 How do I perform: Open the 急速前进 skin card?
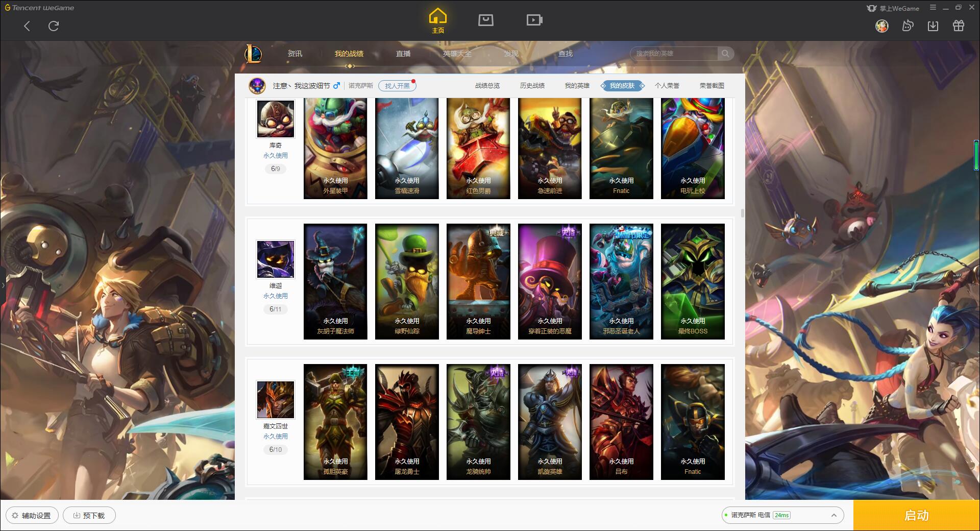[550, 148]
